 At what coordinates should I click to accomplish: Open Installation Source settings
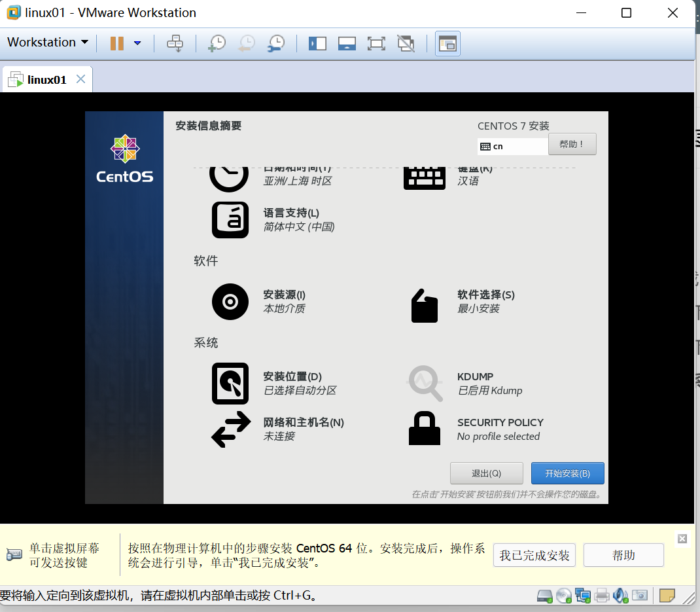259,302
